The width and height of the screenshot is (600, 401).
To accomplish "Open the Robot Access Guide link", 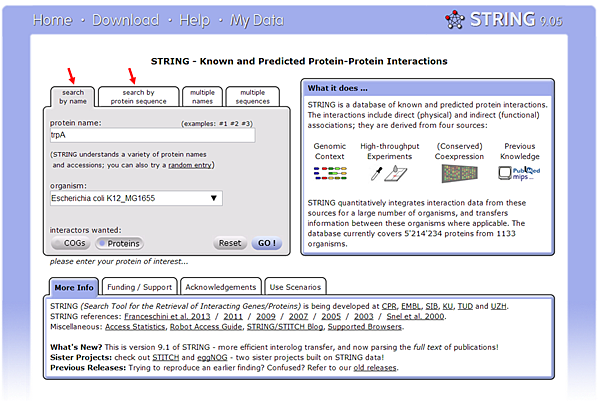I will tap(206, 327).
